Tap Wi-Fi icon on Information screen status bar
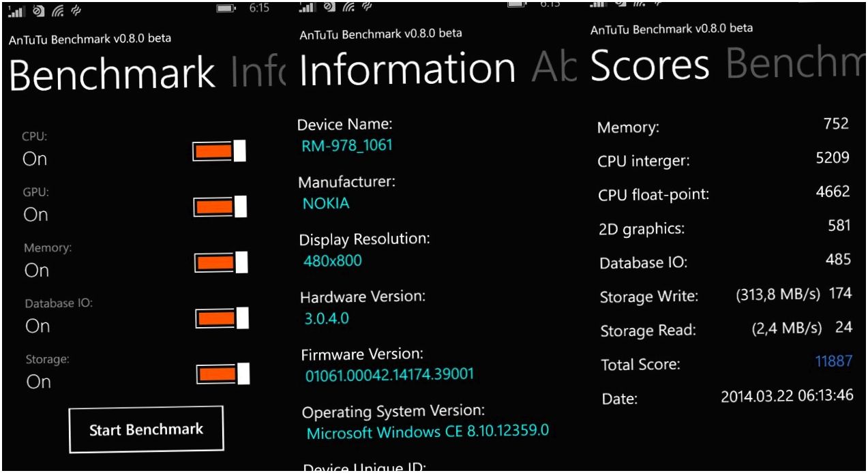 (x=348, y=7)
